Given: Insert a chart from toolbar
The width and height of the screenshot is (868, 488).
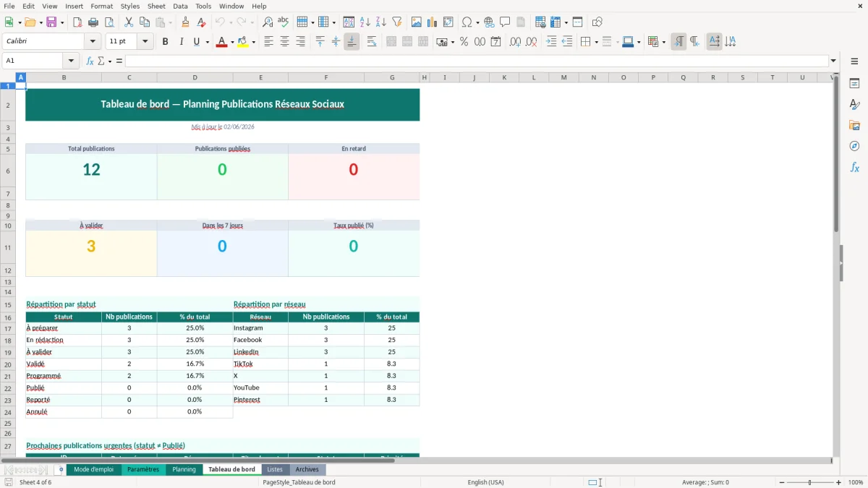Looking at the screenshot, I should 433,22.
